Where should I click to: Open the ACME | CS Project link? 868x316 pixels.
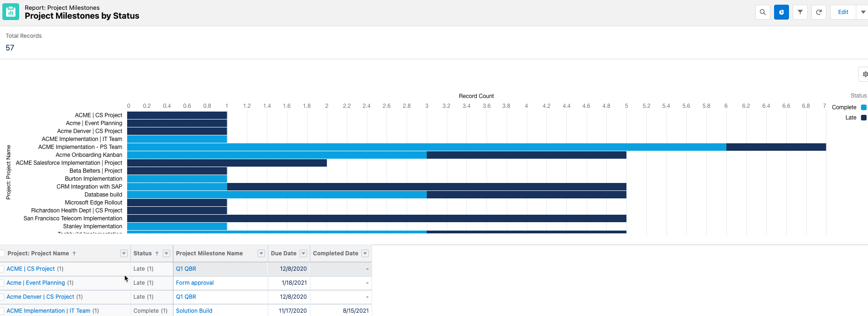[31, 269]
